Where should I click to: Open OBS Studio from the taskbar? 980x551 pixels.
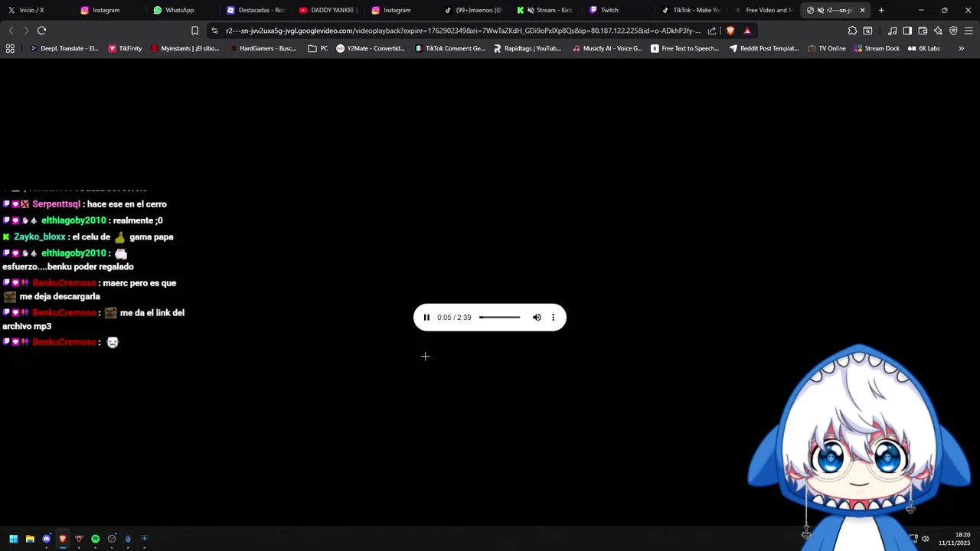pyautogui.click(x=112, y=539)
